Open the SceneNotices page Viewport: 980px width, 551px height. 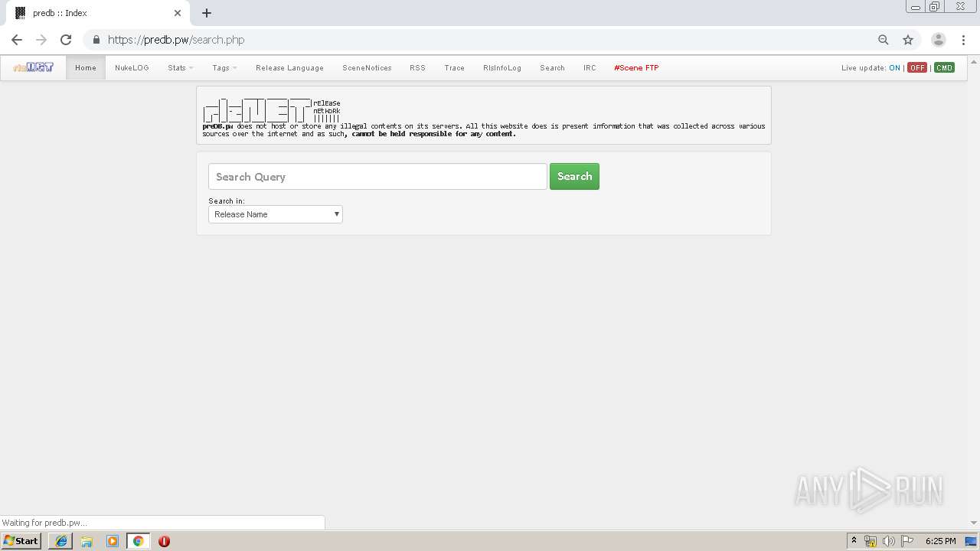[367, 68]
